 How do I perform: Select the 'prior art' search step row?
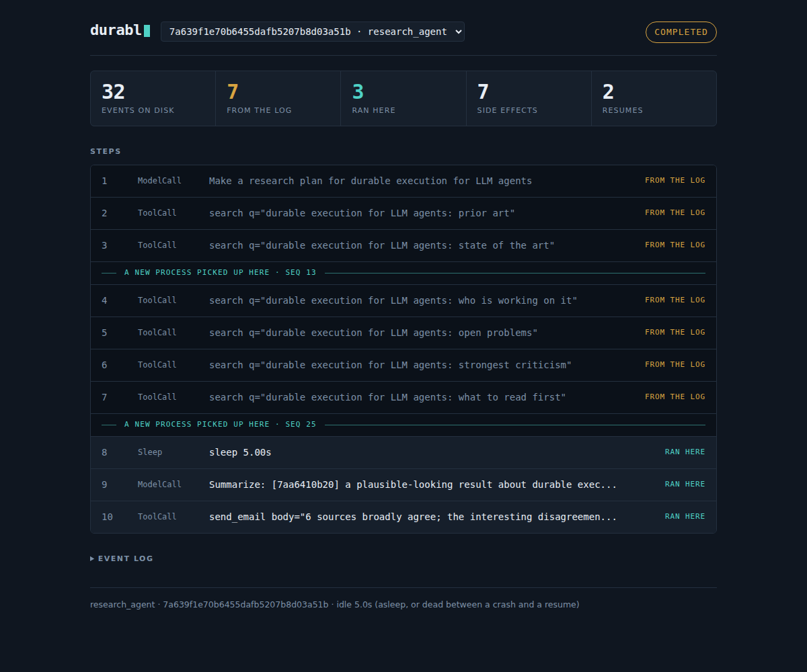pos(403,213)
